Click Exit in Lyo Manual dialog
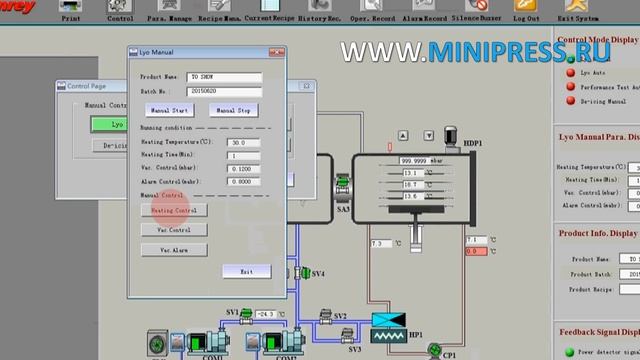This screenshot has width=640, height=360. point(247,271)
